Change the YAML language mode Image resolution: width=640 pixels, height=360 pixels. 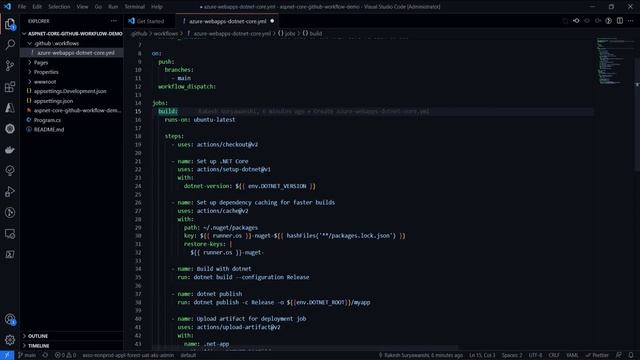point(572,356)
